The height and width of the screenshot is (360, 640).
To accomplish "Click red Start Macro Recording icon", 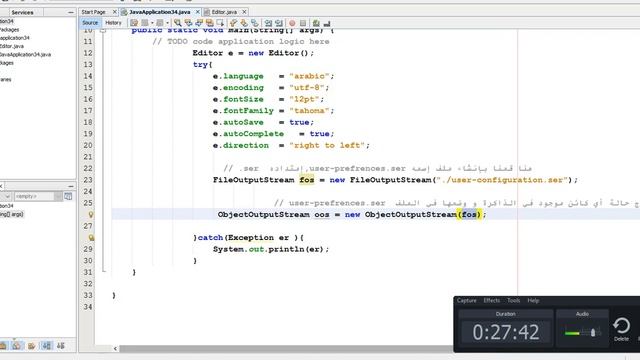I will click(292, 23).
